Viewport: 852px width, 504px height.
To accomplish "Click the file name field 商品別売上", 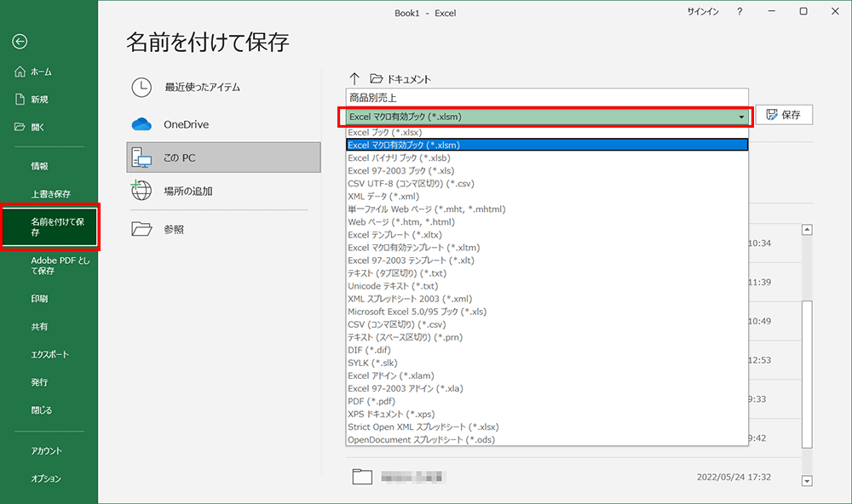I will 545,97.
